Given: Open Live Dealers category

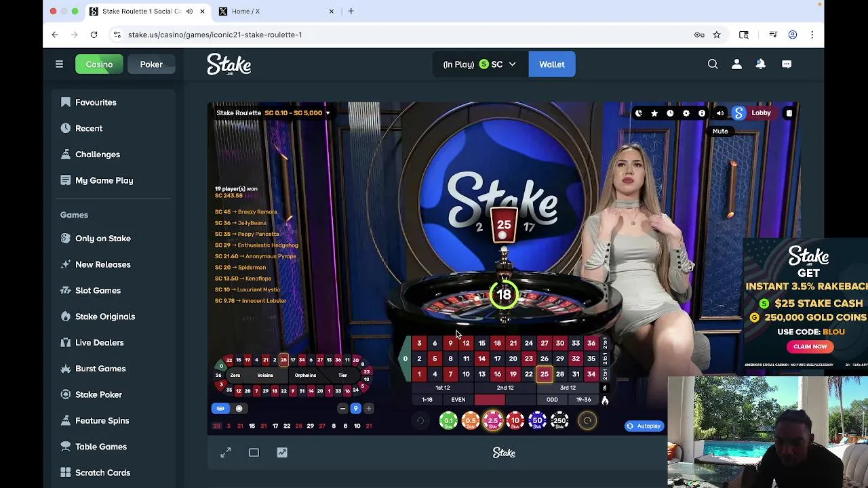Looking at the screenshot, I should [x=100, y=342].
